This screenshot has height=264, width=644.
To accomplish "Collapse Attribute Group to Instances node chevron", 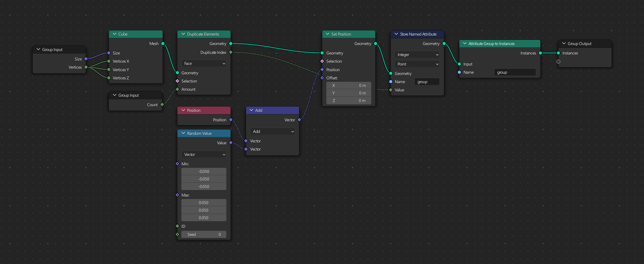I will click(464, 43).
